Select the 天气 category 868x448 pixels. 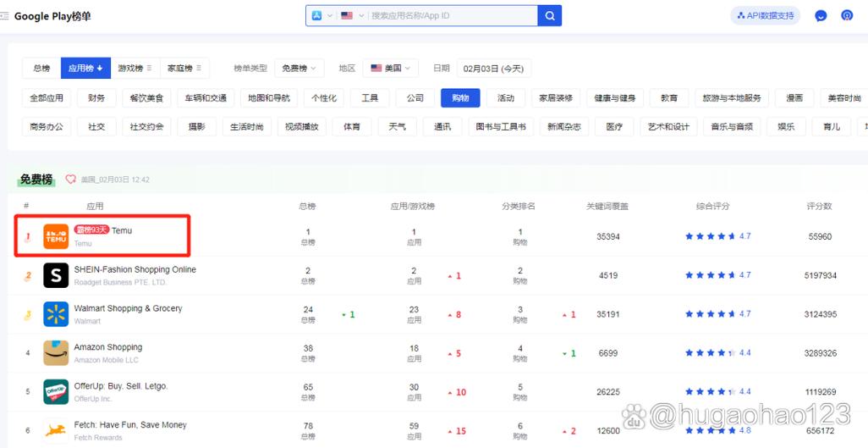(x=397, y=127)
